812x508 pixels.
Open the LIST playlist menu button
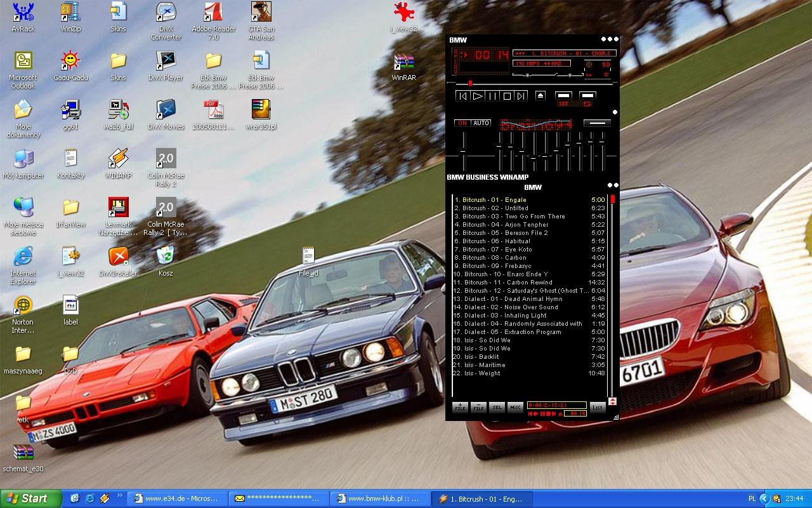tap(597, 407)
